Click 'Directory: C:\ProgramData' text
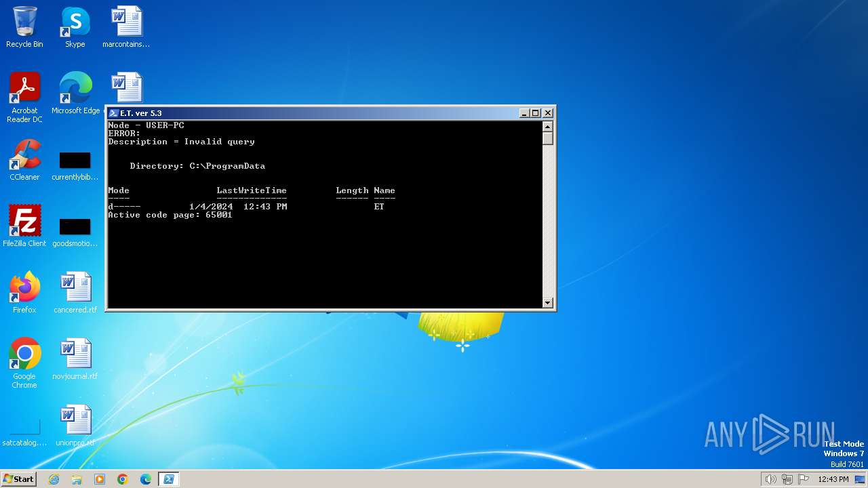868x488 pixels. 197,166
